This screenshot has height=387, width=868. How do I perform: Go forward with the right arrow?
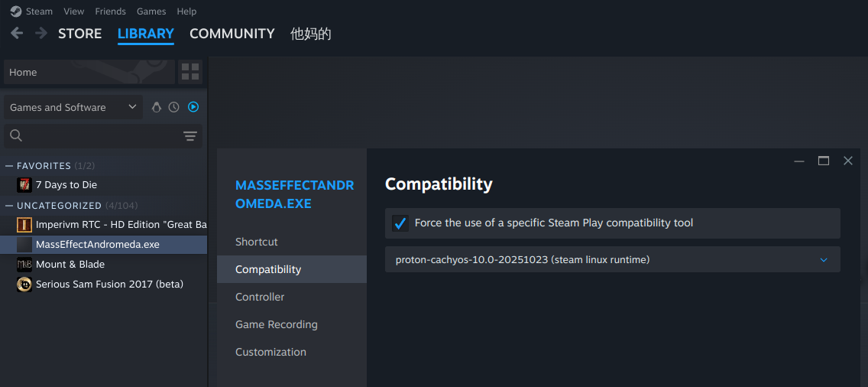pyautogui.click(x=41, y=33)
